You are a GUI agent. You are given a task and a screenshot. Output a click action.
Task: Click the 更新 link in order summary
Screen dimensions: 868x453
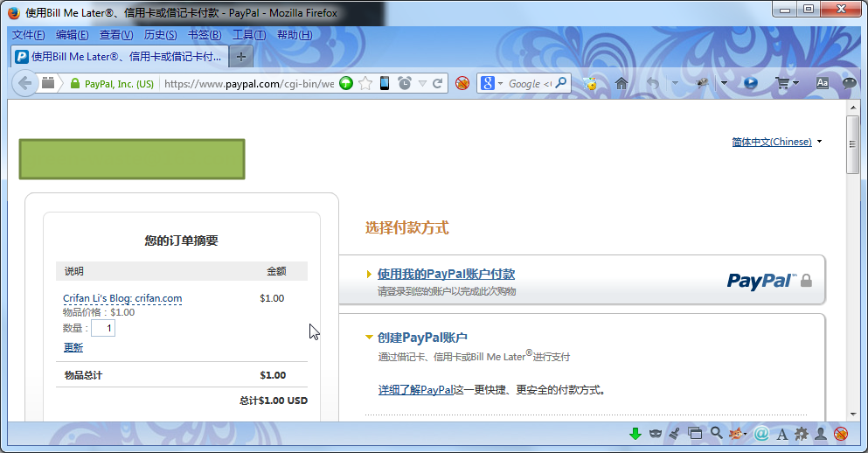[x=73, y=347]
